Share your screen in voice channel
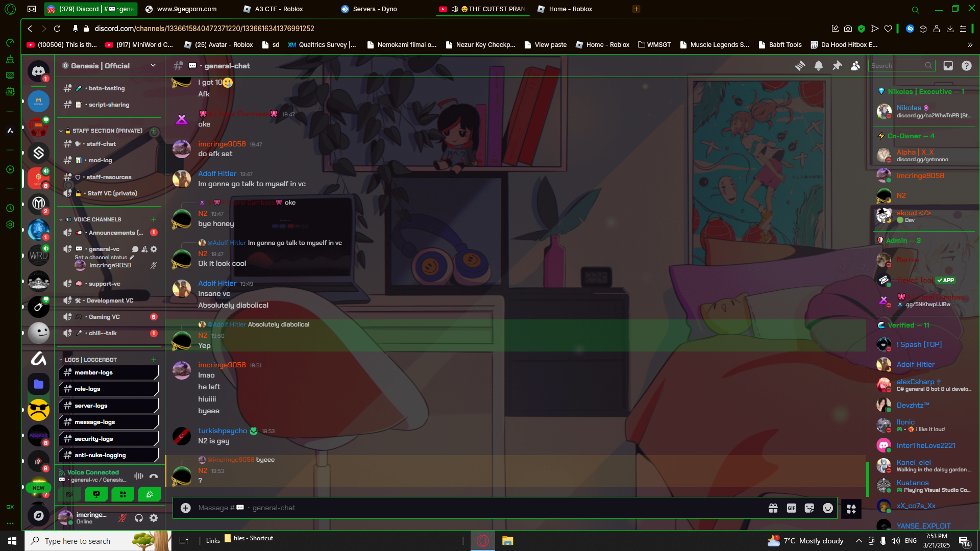Screen dimensions: 980x551 tap(96, 494)
